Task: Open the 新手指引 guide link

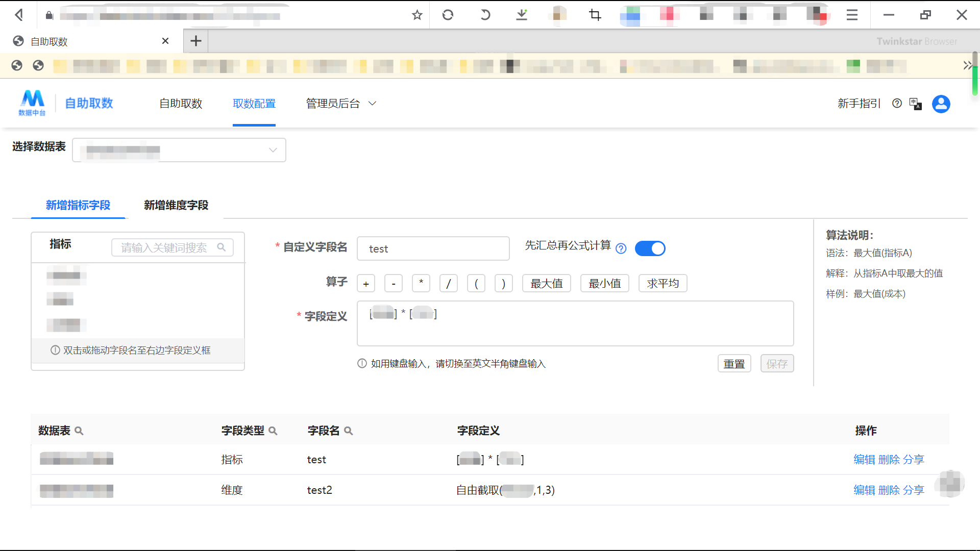Action: click(x=859, y=104)
